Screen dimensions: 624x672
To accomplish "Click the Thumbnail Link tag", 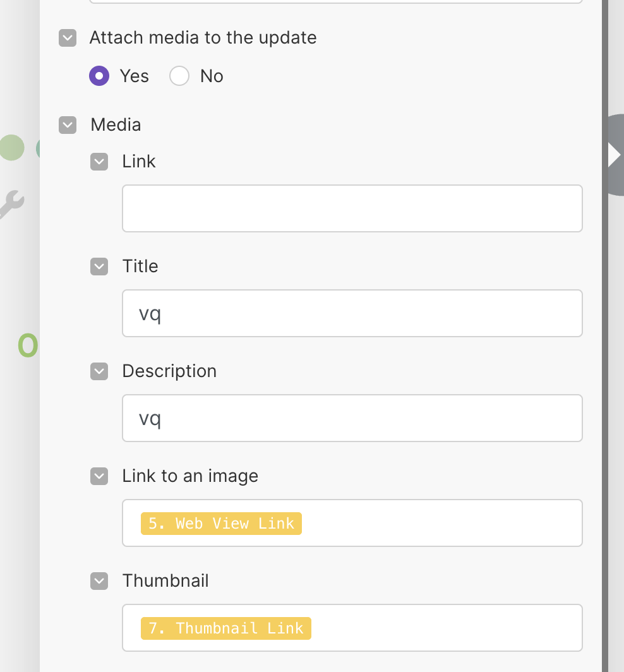I will point(226,628).
